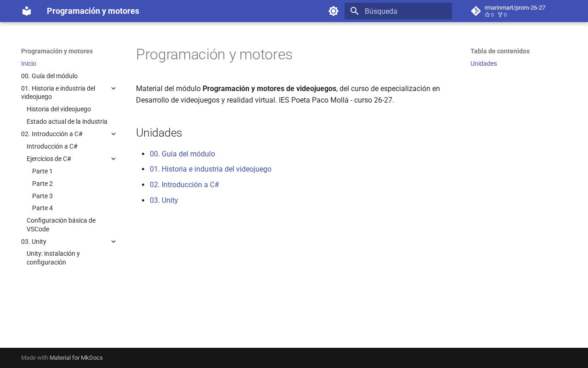Click the git repository icon
Viewport: 588px width, 368px height.
point(476,11)
